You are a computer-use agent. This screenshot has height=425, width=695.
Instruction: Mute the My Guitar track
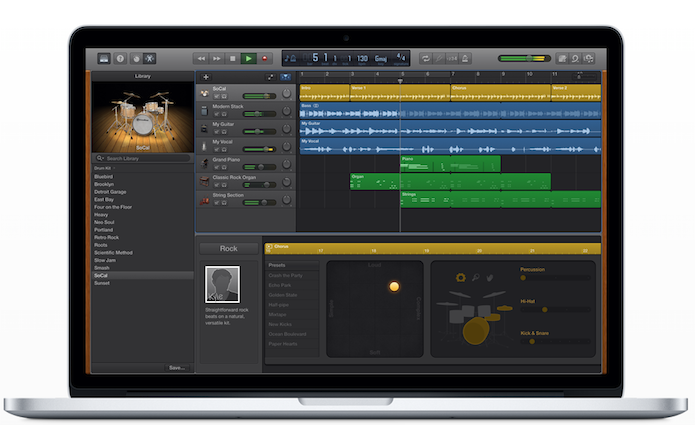[217, 132]
